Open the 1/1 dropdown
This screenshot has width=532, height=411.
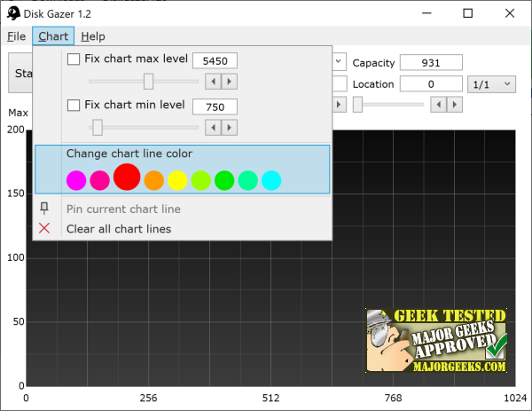tap(491, 84)
